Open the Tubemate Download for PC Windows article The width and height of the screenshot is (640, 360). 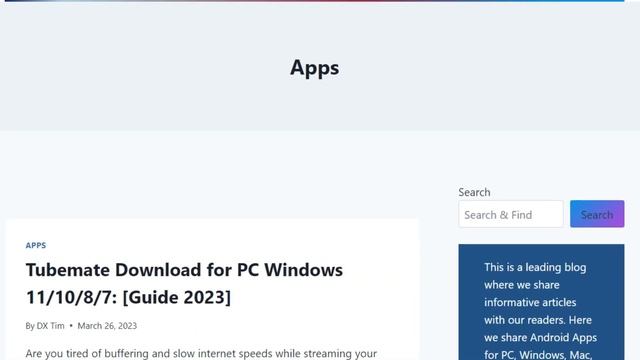pyautogui.click(x=184, y=283)
